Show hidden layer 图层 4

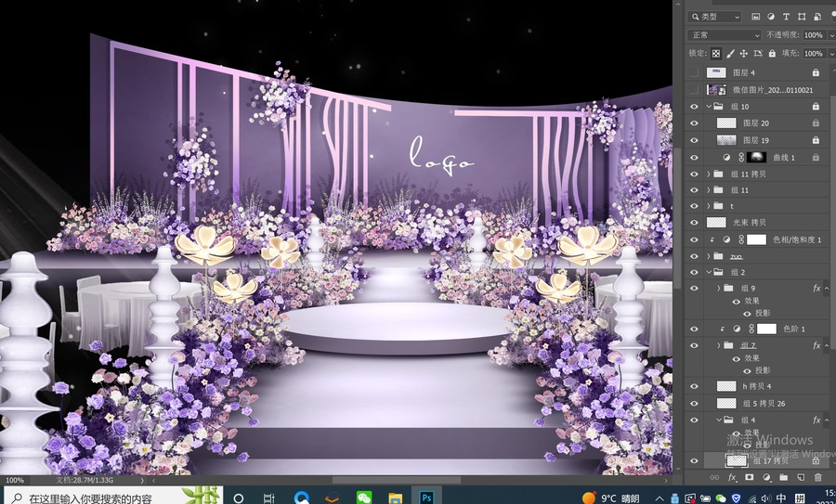(694, 72)
